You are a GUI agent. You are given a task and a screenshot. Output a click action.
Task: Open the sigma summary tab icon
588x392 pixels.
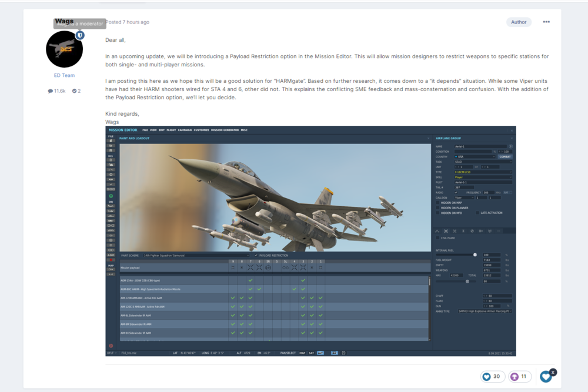pos(463,231)
